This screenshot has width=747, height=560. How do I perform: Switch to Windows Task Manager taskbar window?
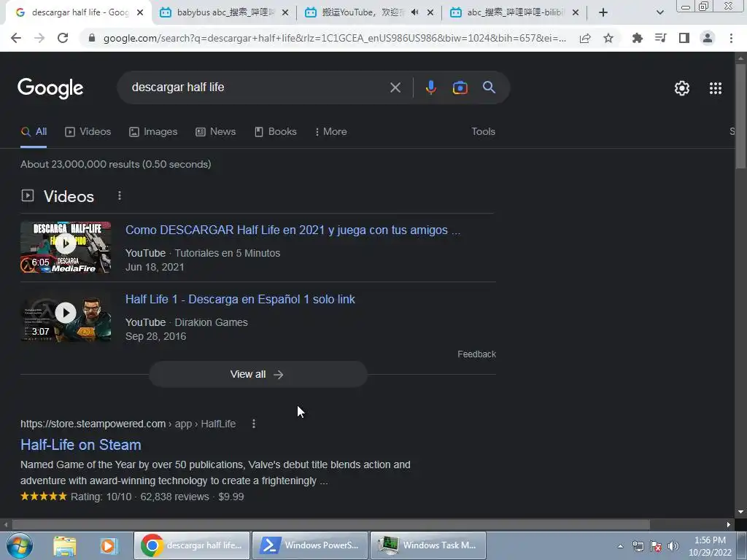tap(427, 545)
